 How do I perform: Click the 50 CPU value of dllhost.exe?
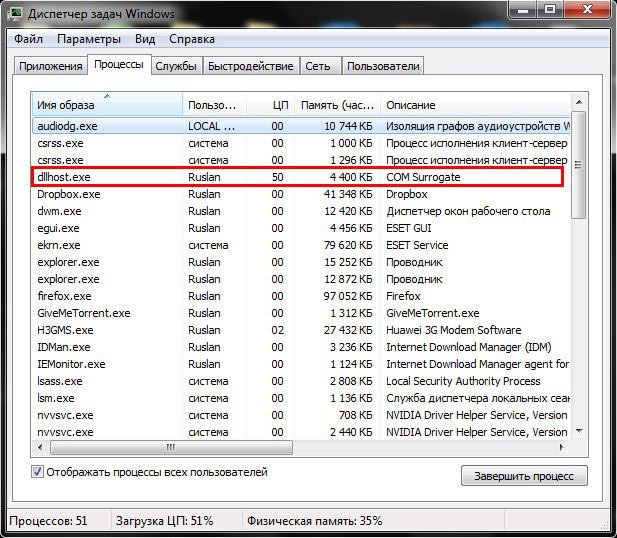[277, 177]
